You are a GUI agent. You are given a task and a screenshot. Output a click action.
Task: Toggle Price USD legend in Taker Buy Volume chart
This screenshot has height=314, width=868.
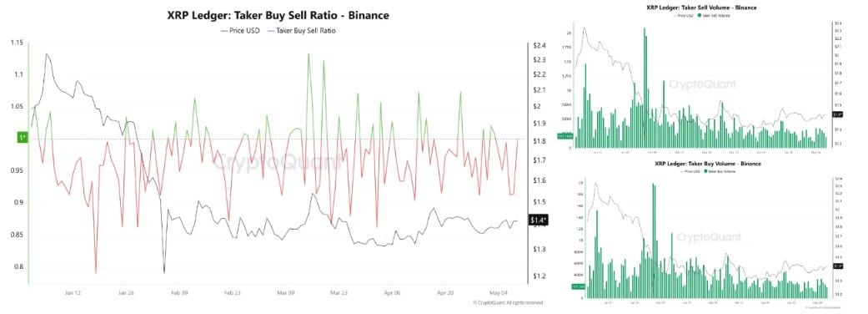click(690, 171)
